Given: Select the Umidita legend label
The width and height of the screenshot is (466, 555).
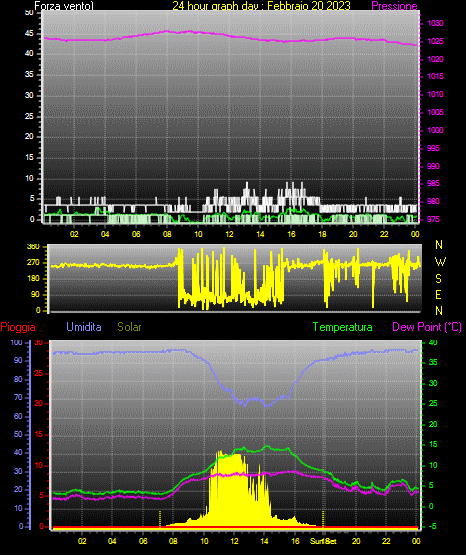Looking at the screenshot, I should click(x=84, y=327).
